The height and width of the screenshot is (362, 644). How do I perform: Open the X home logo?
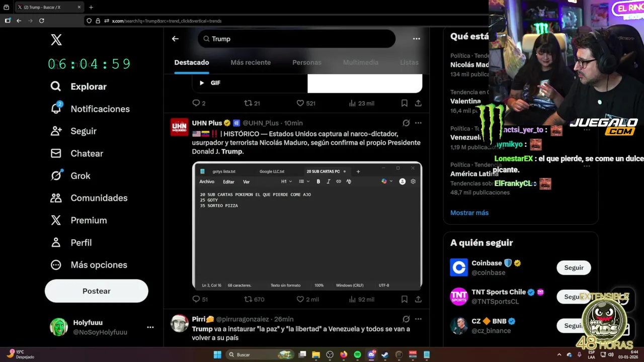(x=56, y=40)
